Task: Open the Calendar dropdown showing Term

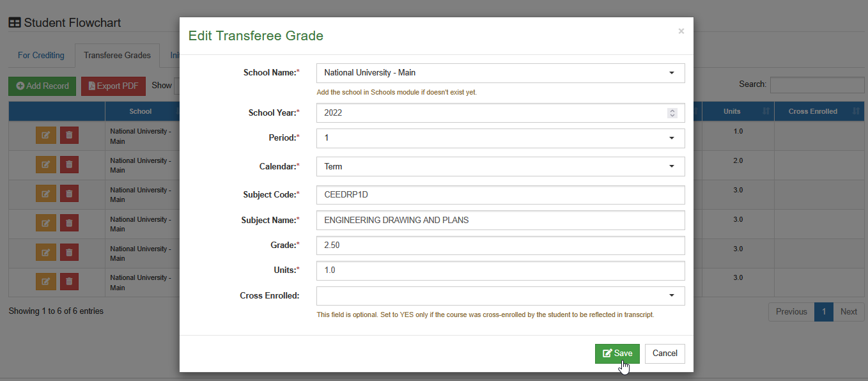Action: coord(500,166)
